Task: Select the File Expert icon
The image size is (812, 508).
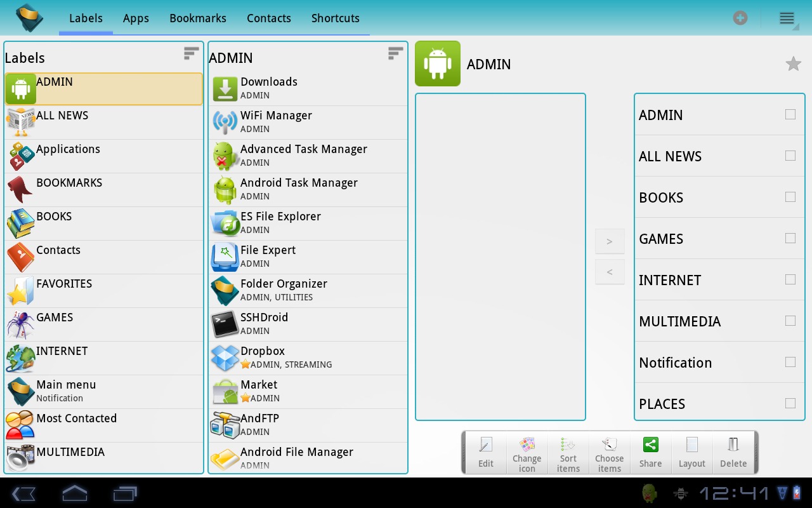Action: pyautogui.click(x=225, y=257)
